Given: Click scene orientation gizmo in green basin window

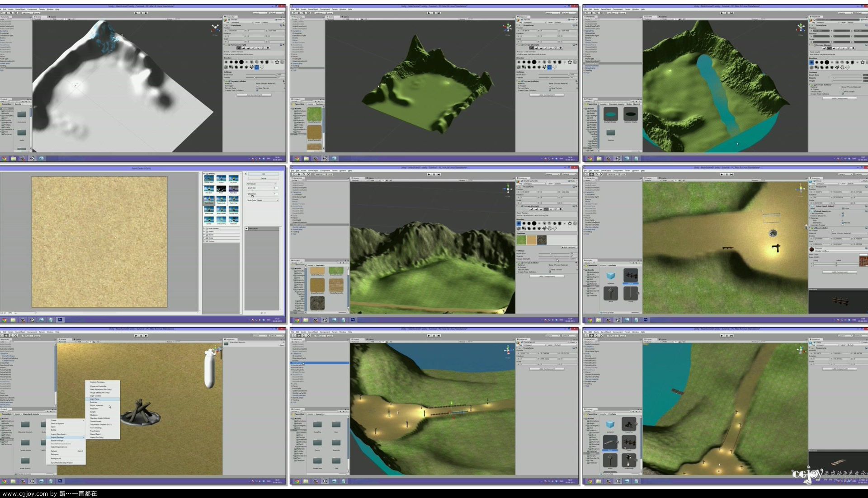Looking at the screenshot, I should click(507, 28).
